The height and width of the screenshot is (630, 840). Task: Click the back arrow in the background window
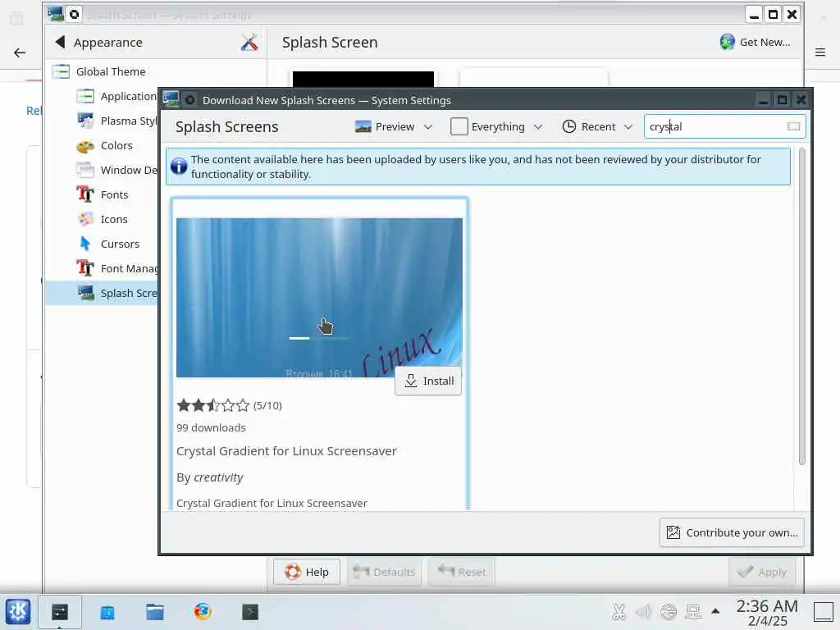(x=20, y=52)
